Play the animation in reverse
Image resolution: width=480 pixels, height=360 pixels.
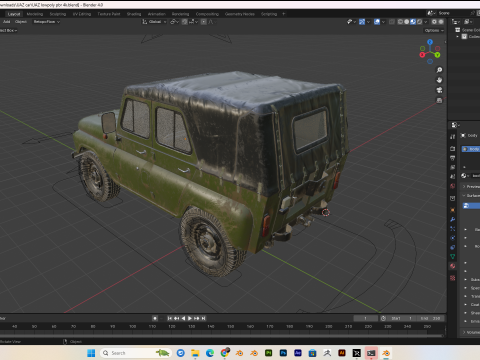tap(183, 318)
